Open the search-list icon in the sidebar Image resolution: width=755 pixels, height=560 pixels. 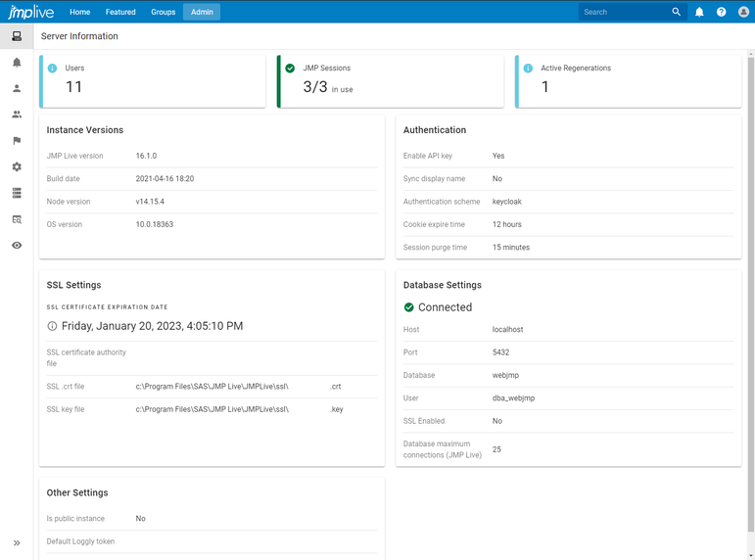[x=17, y=219]
